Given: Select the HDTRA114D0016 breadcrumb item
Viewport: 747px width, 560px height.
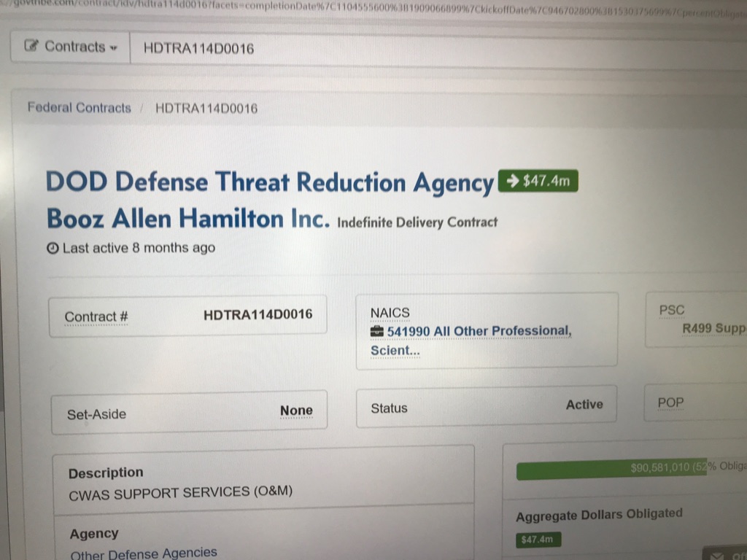Looking at the screenshot, I should tap(206, 109).
